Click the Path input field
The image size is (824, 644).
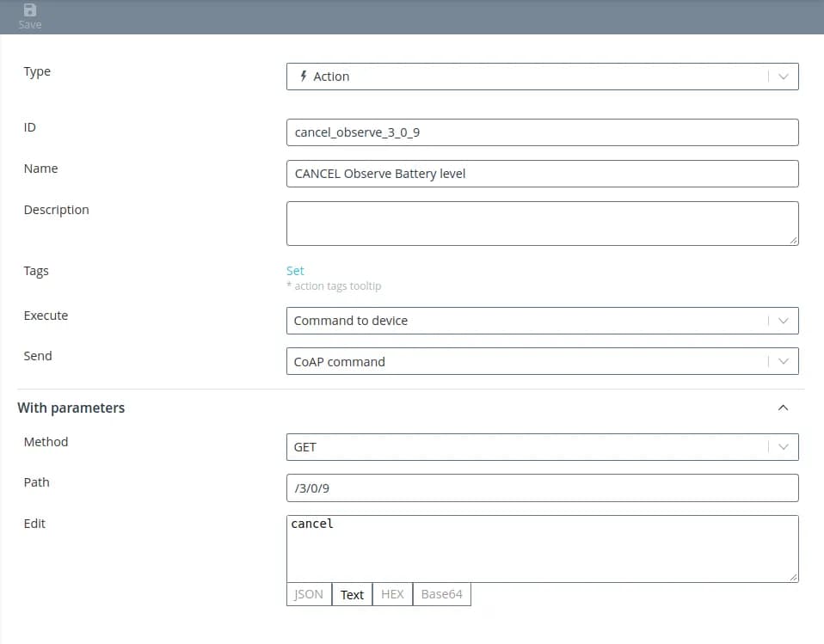[x=542, y=488]
